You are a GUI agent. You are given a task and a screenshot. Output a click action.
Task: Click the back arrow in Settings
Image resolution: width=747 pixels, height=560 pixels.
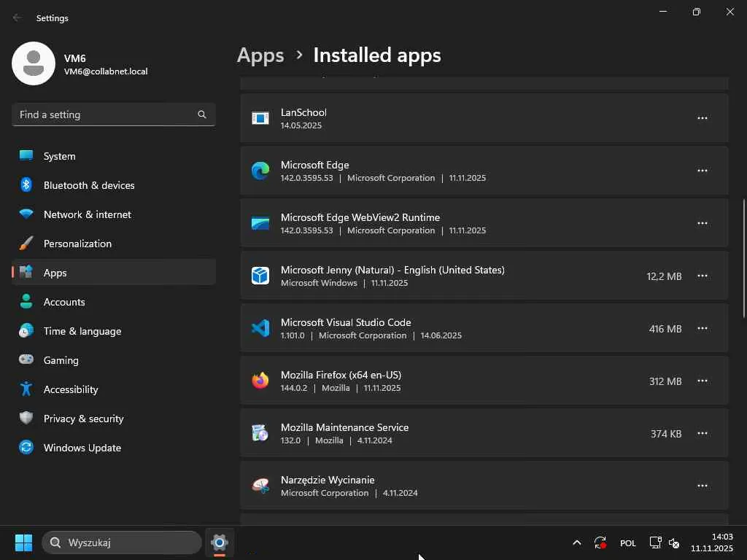(18, 17)
